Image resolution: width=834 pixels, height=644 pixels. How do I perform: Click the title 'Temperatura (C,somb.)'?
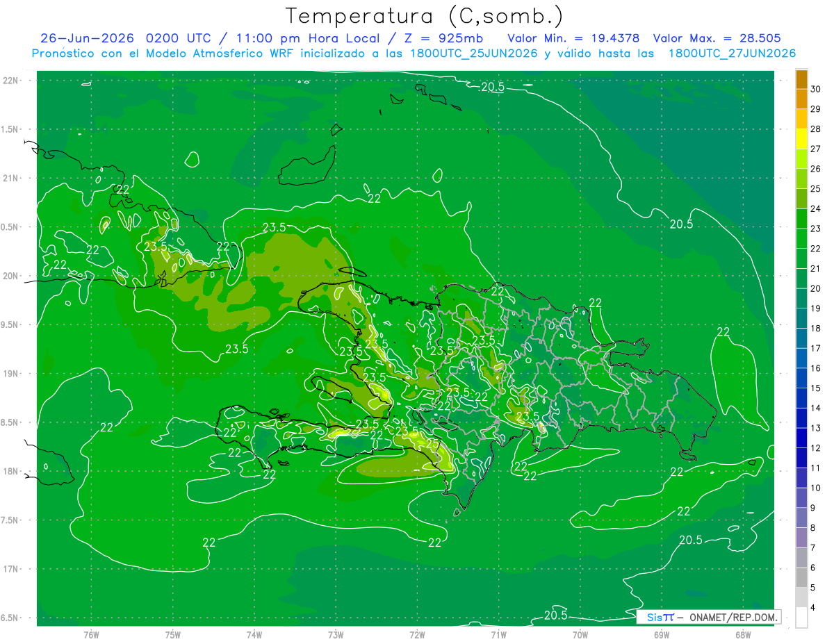tap(424, 16)
